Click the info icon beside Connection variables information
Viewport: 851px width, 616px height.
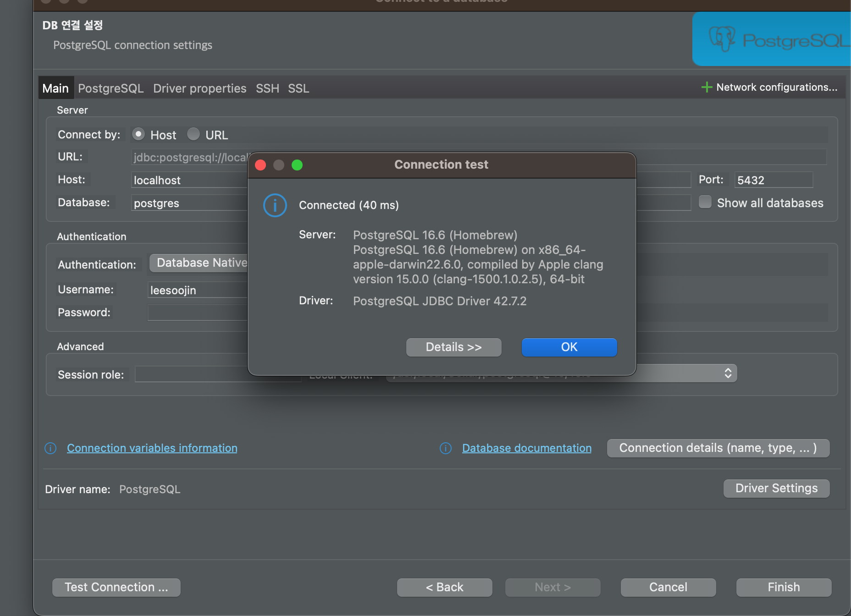coord(50,448)
